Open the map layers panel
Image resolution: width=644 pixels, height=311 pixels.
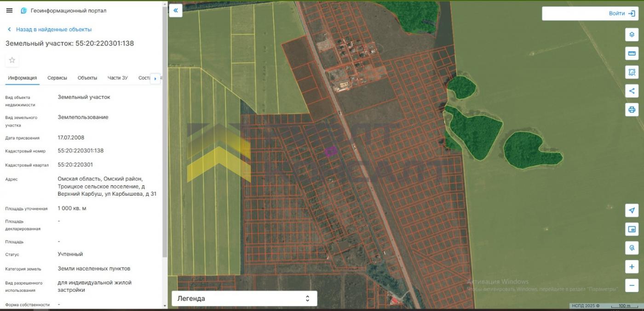[632, 34]
